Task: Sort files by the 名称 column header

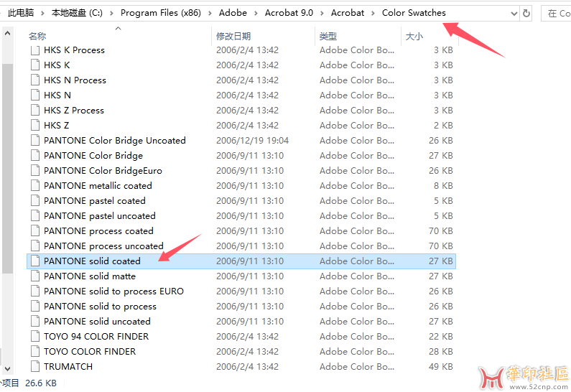Action: (37, 36)
